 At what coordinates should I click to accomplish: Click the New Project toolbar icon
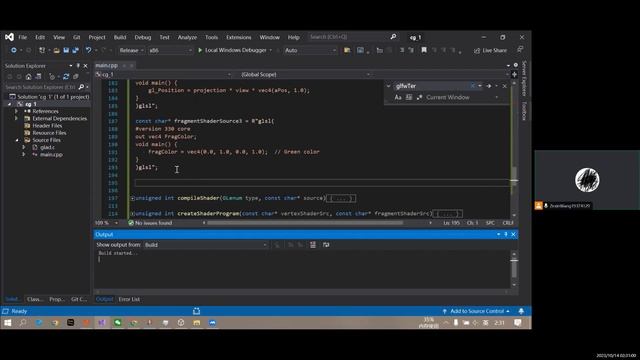42,50
